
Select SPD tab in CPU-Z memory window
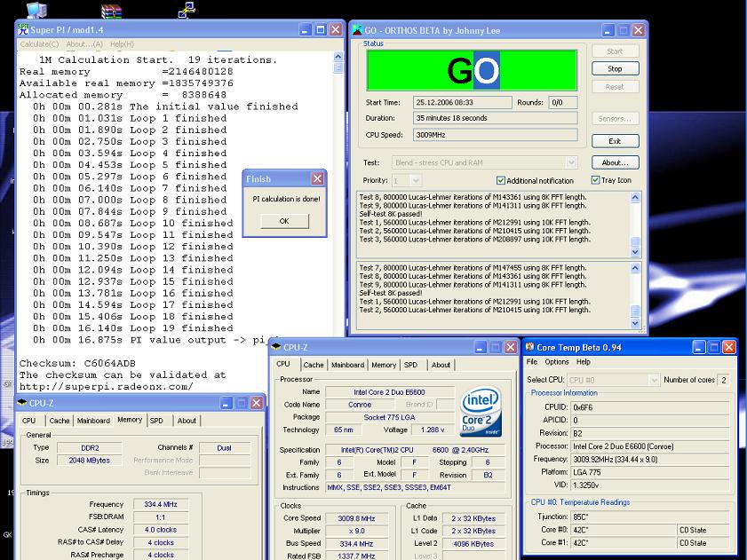[156, 421]
